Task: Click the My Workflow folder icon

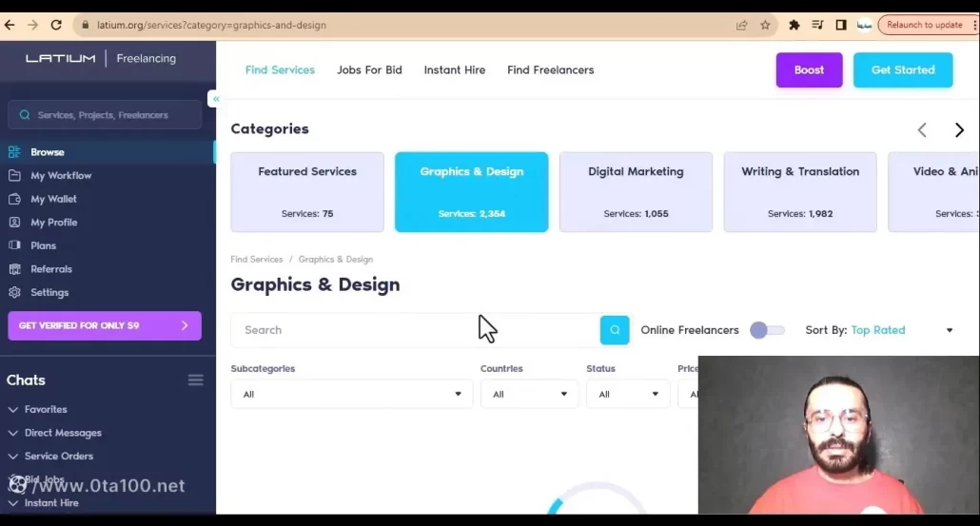Action: pos(14,176)
